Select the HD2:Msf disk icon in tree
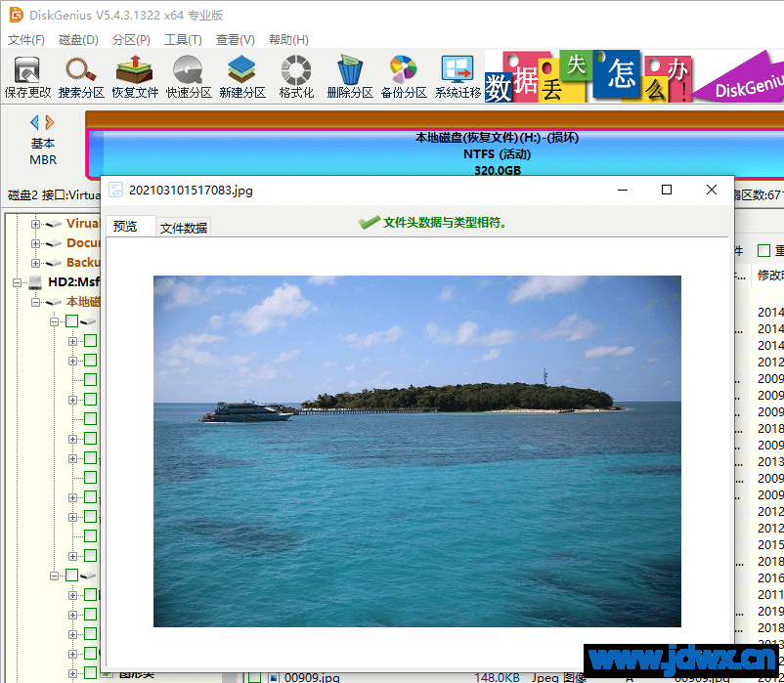The image size is (784, 683). [35, 282]
